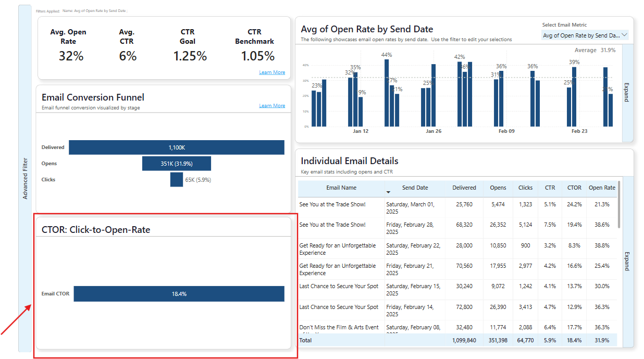Select the Opens 351K funnel bar
644x359 pixels.
pyautogui.click(x=177, y=164)
